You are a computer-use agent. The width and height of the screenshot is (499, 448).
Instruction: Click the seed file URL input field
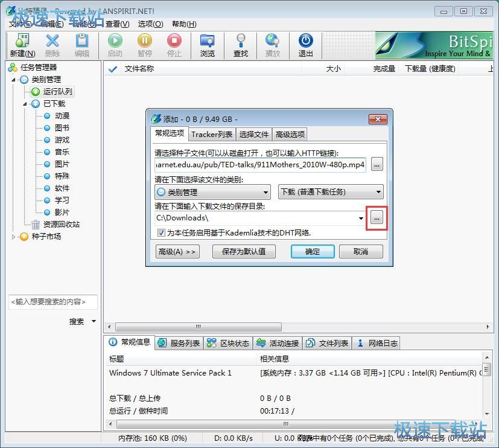click(260, 165)
